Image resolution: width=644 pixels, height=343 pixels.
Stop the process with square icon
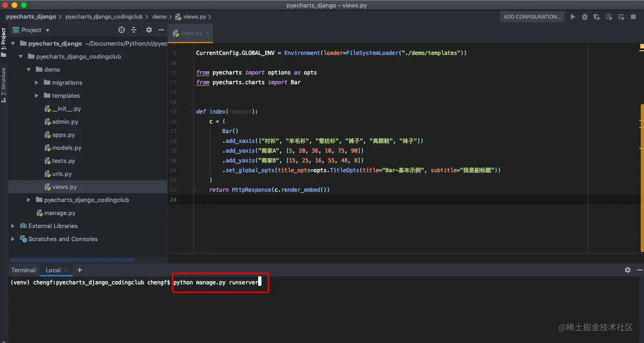coord(633,17)
